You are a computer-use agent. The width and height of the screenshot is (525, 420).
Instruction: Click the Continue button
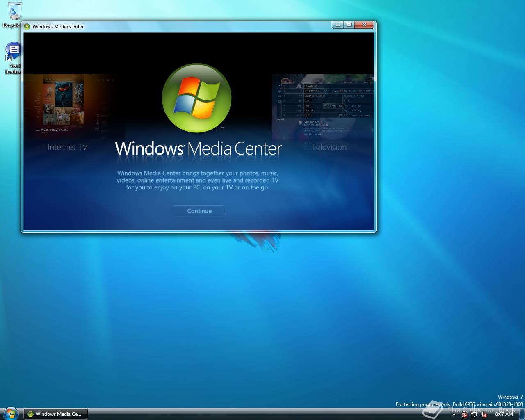[x=199, y=211]
